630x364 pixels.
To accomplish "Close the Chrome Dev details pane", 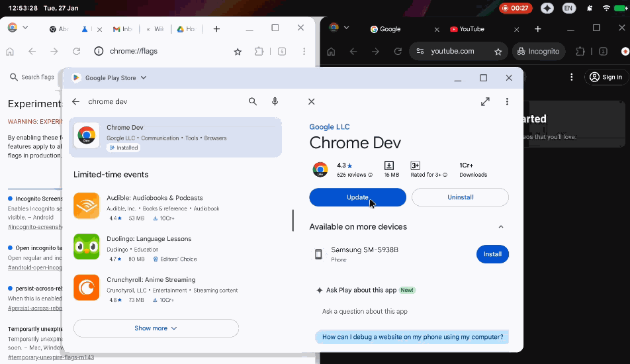I will point(312,102).
